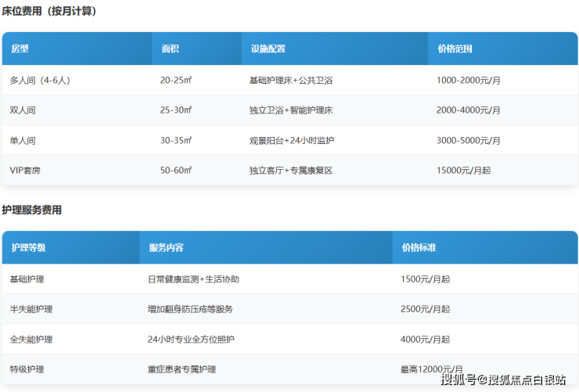Image resolution: width=579 pixels, height=392 pixels.
Task: Click the 半失能护理 row label
Action: pyautogui.click(x=31, y=309)
